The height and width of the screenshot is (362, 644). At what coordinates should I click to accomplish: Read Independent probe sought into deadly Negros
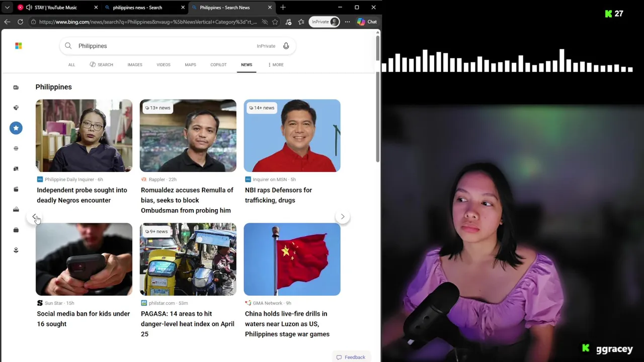[x=82, y=195]
